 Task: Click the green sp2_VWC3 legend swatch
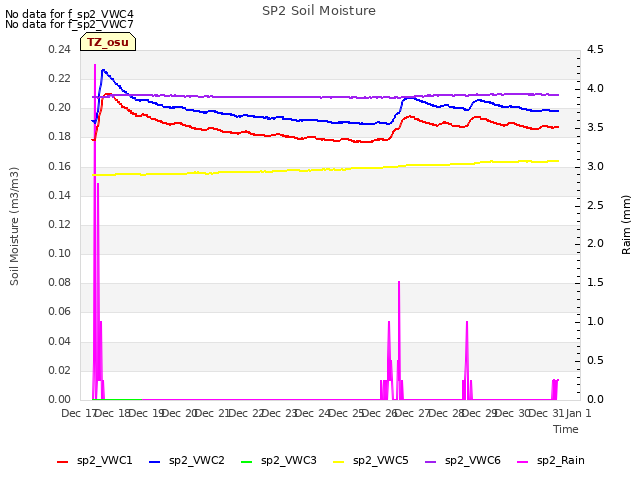[247, 462]
